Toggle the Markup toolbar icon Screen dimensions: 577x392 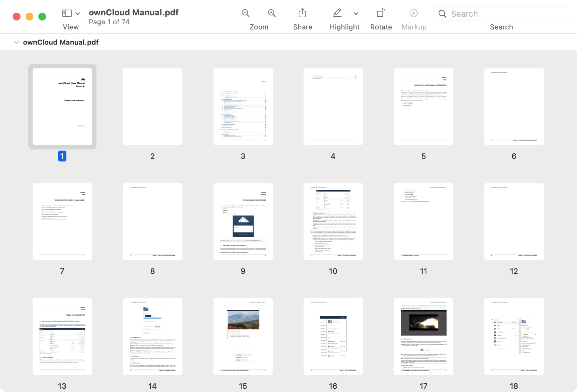[x=414, y=13]
